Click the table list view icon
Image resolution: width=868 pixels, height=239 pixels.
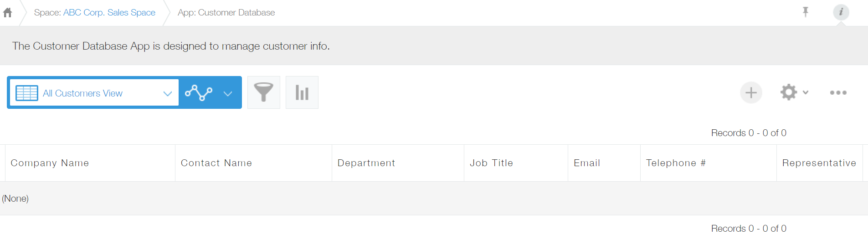tap(27, 93)
